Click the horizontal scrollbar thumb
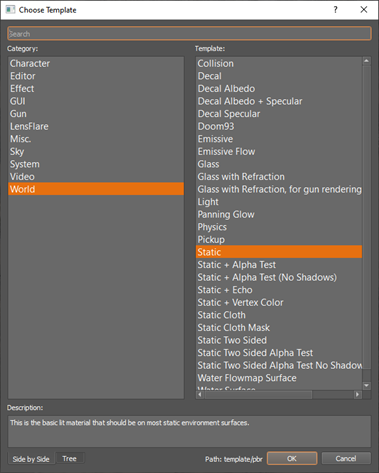 [x=258, y=394]
